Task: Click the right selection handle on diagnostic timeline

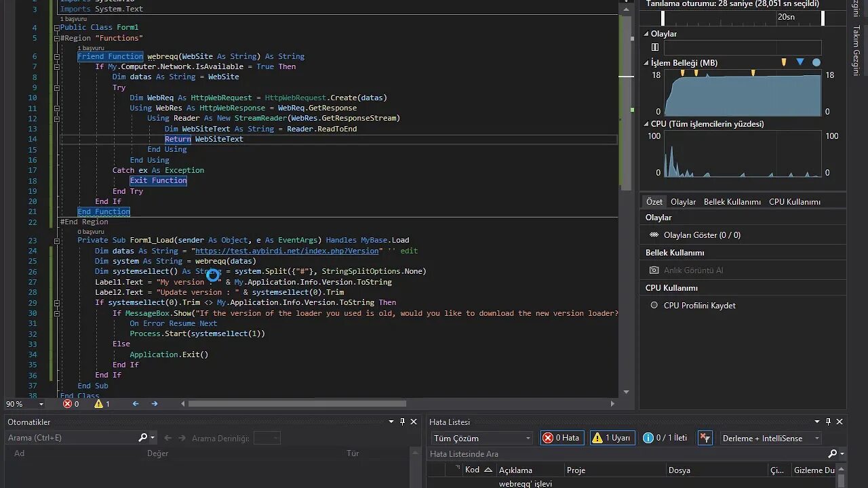Action: point(823,18)
